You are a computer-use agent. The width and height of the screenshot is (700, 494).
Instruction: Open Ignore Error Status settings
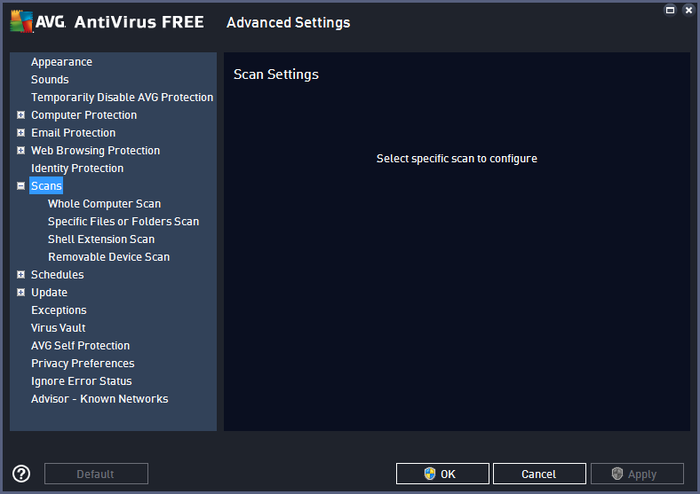point(81,381)
